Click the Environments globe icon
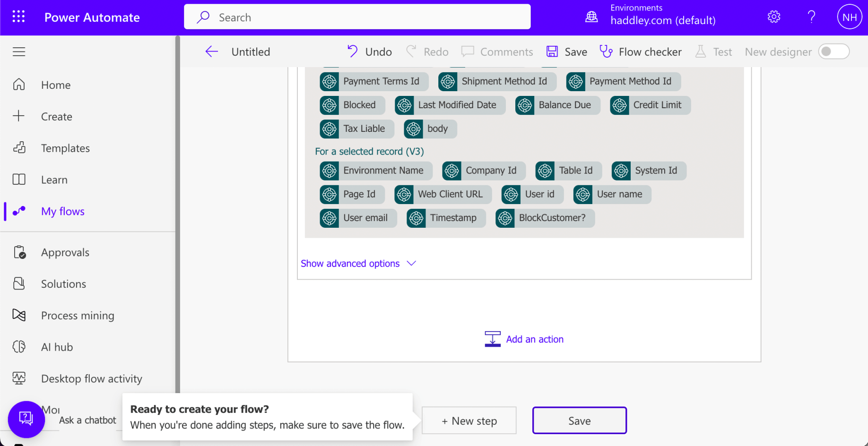 [x=591, y=17]
